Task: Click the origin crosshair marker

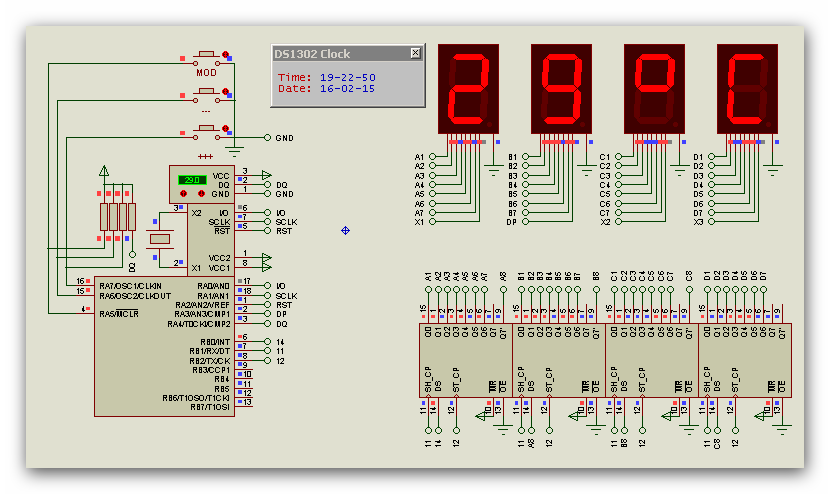Action: (345, 230)
